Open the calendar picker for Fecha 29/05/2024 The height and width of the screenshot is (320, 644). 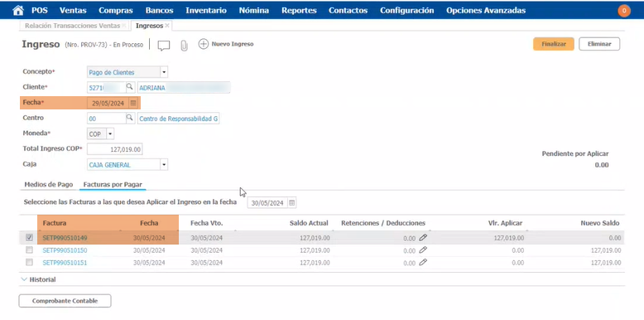click(x=133, y=104)
